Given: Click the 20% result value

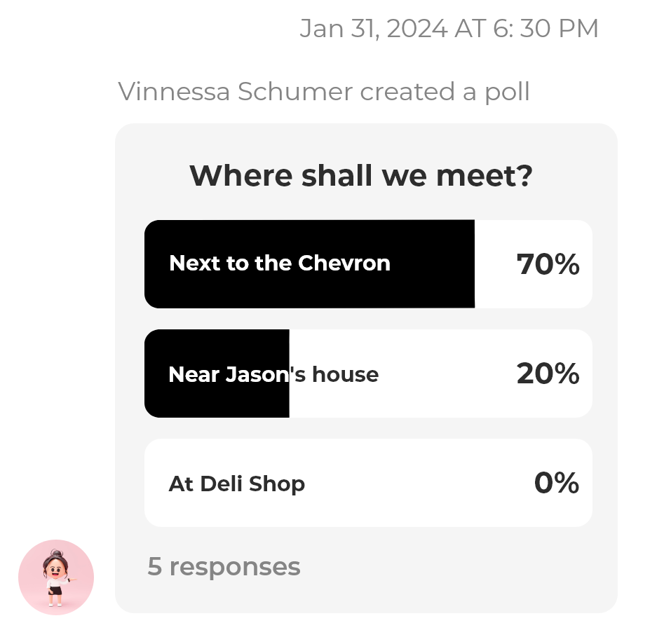Looking at the screenshot, I should (548, 374).
